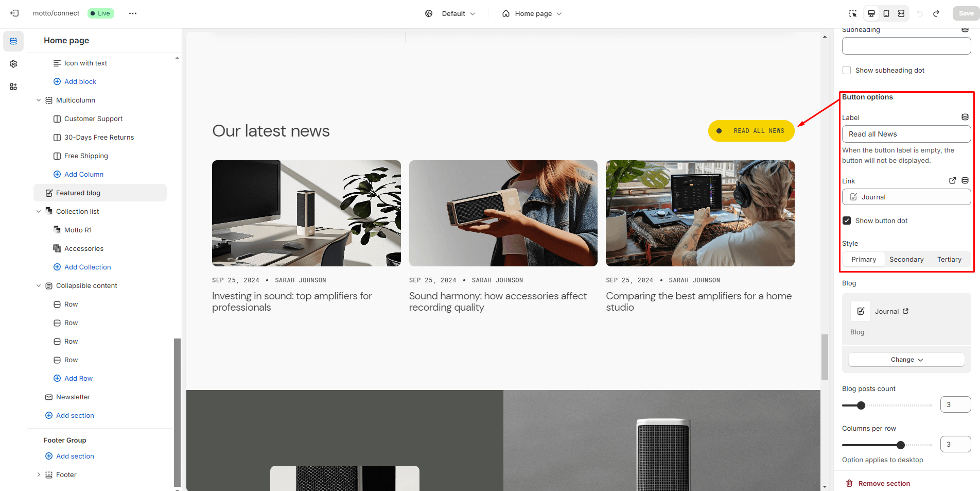
Task: Click dynamic source icon next to Label
Action: [x=965, y=117]
